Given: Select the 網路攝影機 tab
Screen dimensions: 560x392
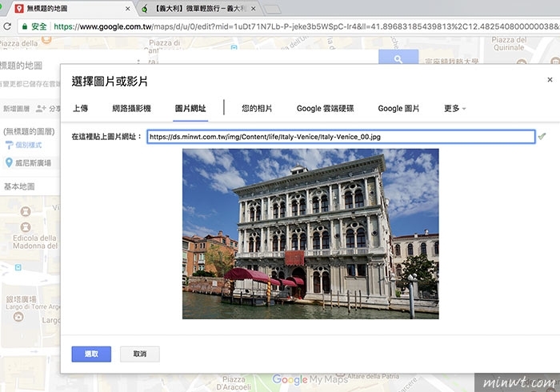Looking at the screenshot, I should (131, 108).
